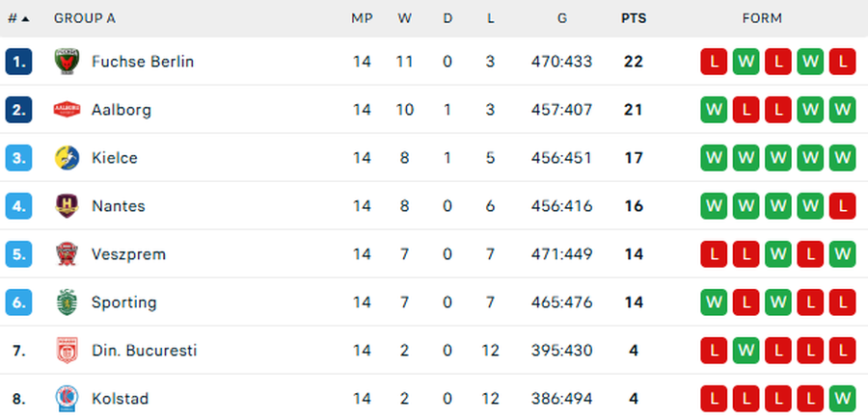Click the Veszprem team crest
Viewport: 868px width, 420px height.
67,254
